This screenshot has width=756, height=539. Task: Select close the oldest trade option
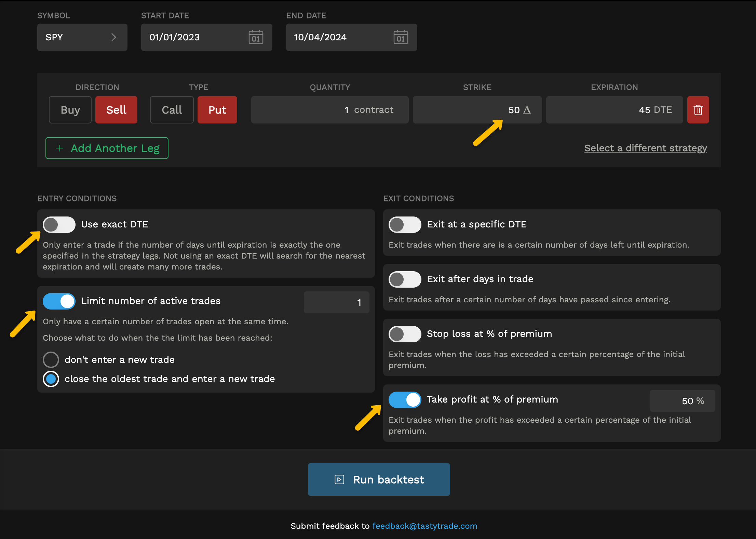pos(51,379)
